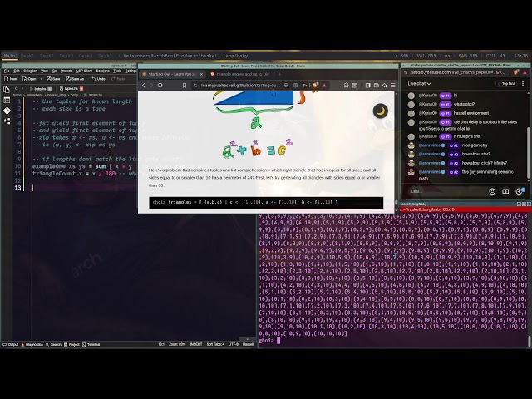Open the Brave hamburger main menu
Screen dimensions: 532x399
(393, 85)
